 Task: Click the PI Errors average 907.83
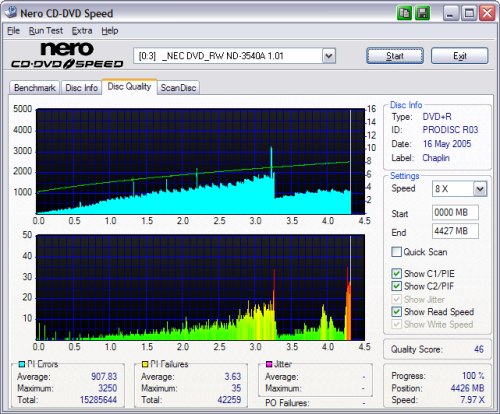coord(104,376)
